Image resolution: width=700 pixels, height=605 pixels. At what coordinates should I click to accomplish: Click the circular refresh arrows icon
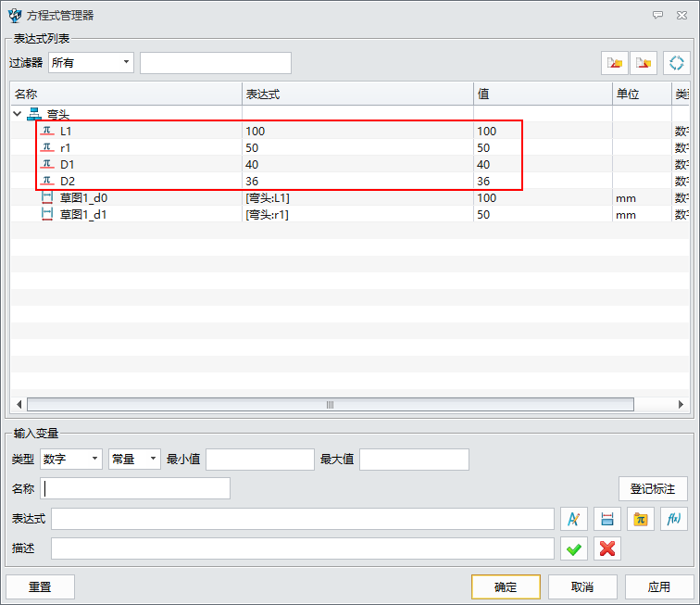pos(677,63)
